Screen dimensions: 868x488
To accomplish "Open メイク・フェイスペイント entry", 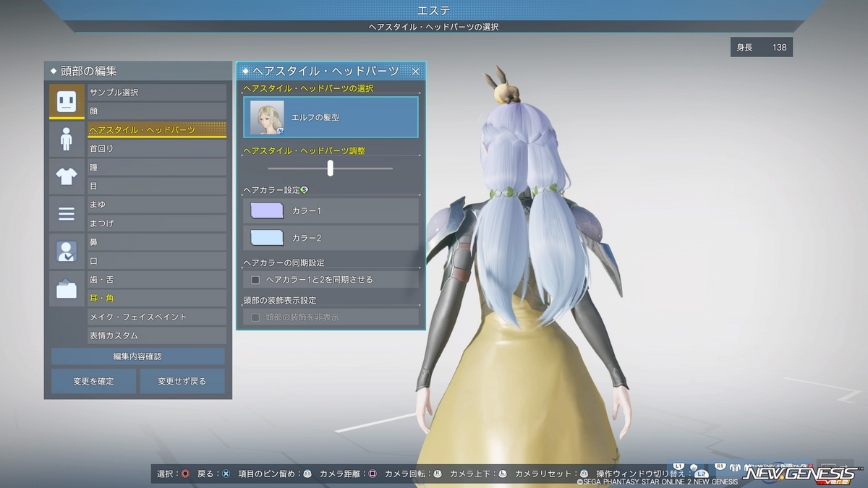I will pyautogui.click(x=157, y=317).
